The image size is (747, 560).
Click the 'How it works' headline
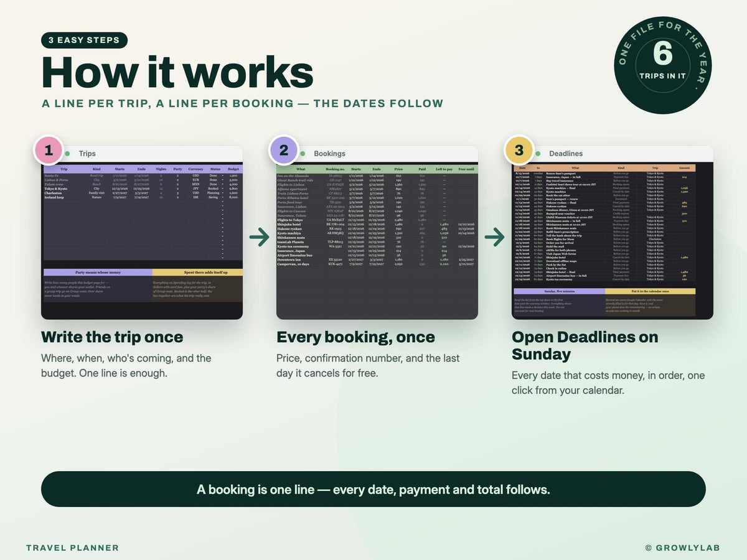pyautogui.click(x=177, y=72)
